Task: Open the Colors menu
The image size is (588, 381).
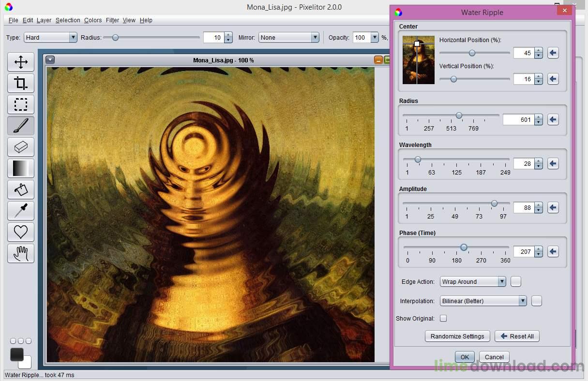Action: pos(93,20)
